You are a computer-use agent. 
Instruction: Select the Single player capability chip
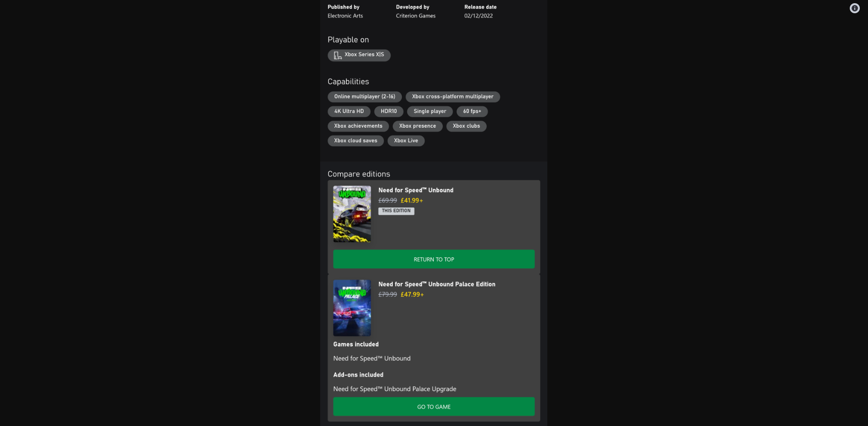[430, 111]
